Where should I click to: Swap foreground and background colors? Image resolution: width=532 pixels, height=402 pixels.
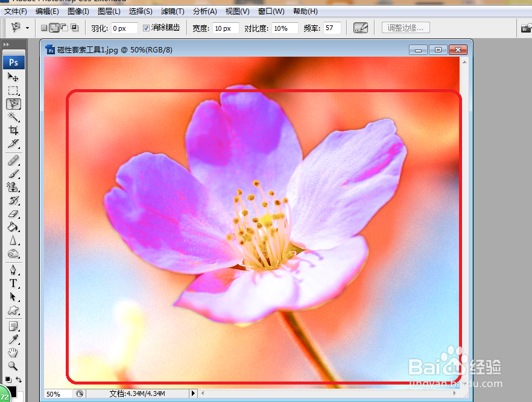[19, 380]
